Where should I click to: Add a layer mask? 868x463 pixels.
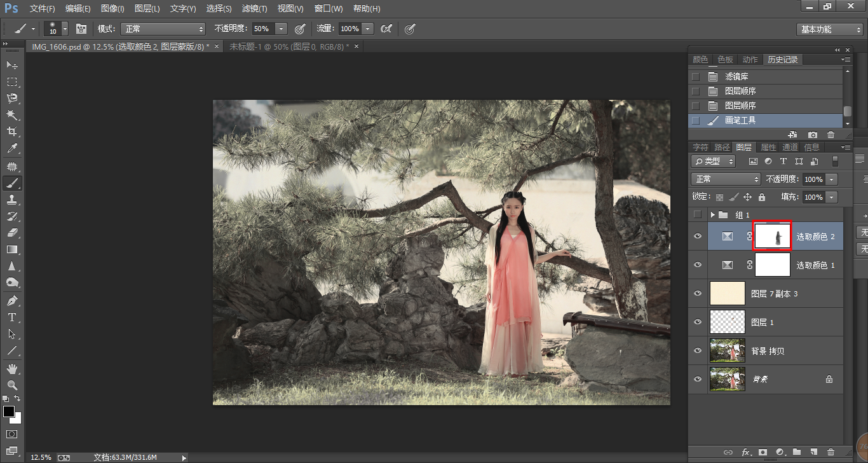[763, 452]
